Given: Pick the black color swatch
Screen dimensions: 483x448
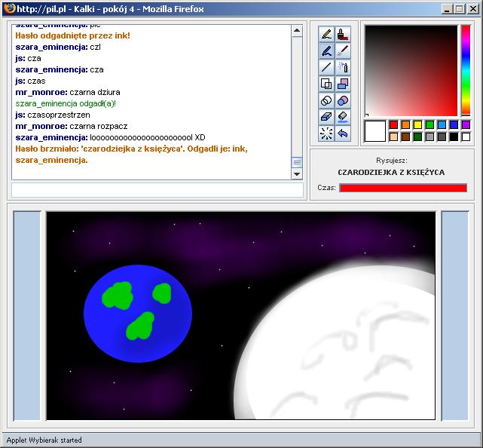Looking at the screenshot, I should pyautogui.click(x=454, y=137).
